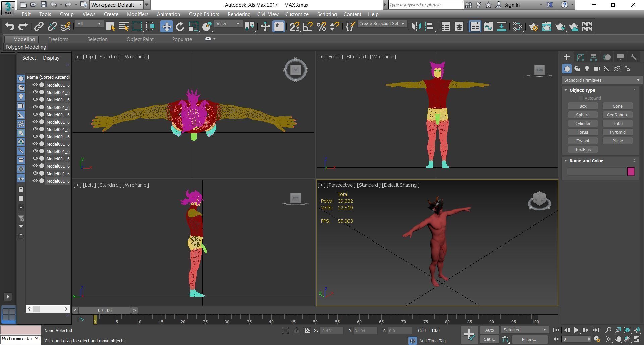Image resolution: width=644 pixels, height=345 pixels.
Task: Toggle Angle Snap
Action: tap(308, 27)
